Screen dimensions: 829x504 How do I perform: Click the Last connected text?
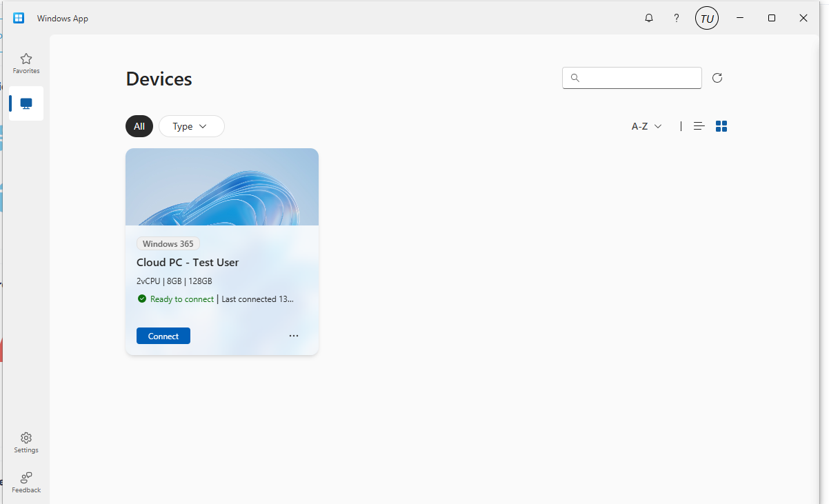(x=257, y=299)
